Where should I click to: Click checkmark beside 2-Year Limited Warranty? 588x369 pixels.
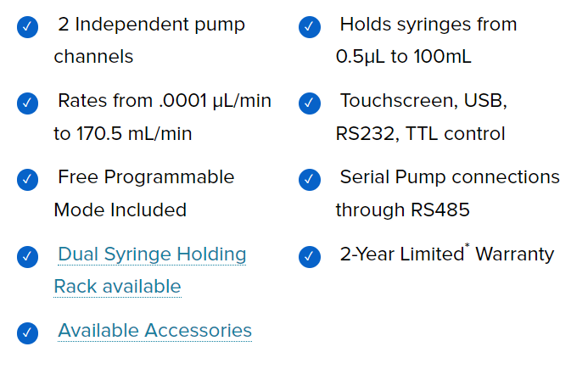coord(310,257)
